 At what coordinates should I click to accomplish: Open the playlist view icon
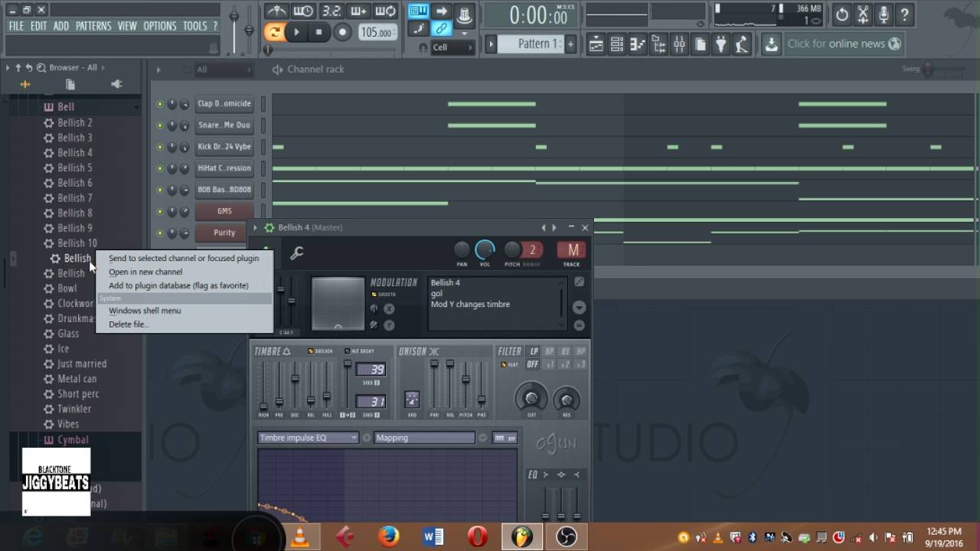596,44
